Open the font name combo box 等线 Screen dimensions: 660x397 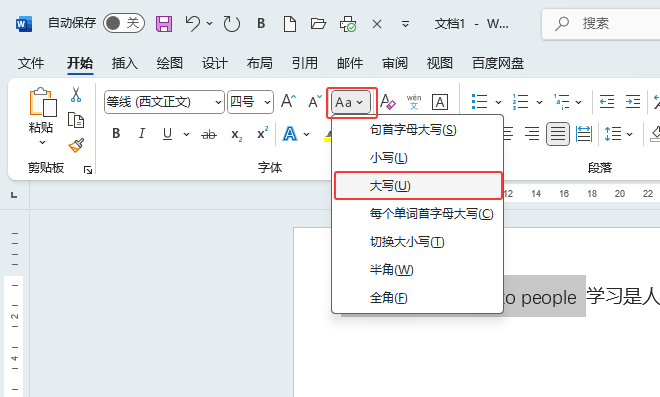pos(164,102)
